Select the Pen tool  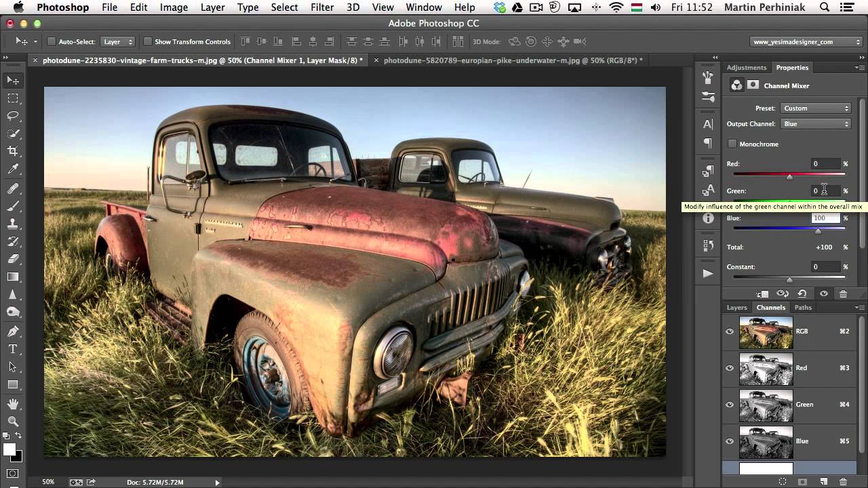click(13, 331)
